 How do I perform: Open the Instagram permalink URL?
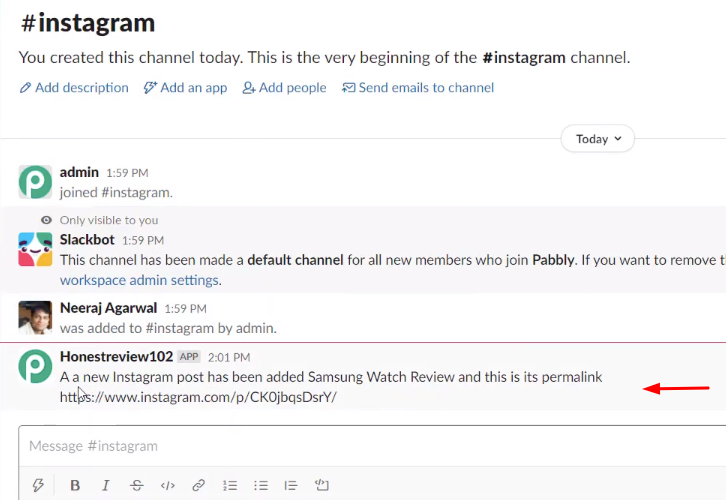[198, 397]
